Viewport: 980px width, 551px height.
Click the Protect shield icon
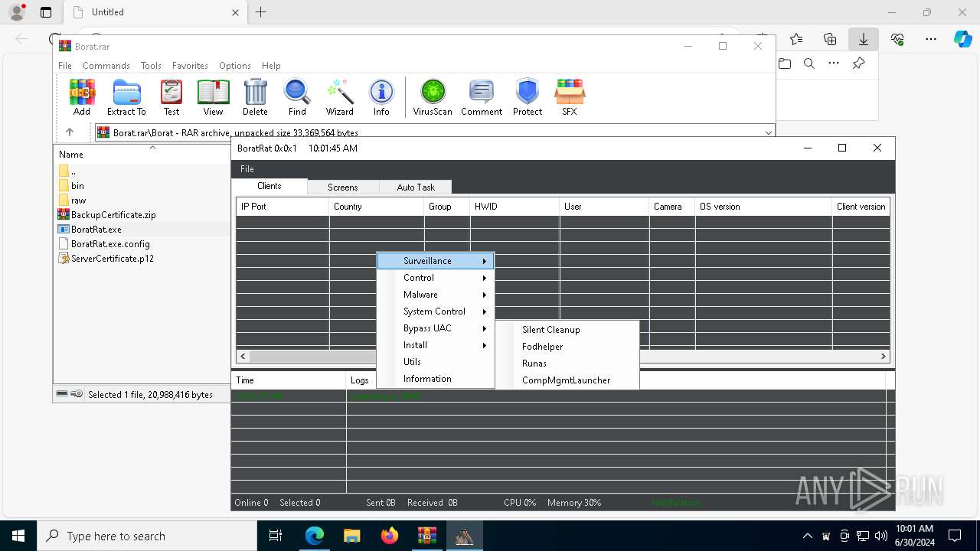(528, 97)
